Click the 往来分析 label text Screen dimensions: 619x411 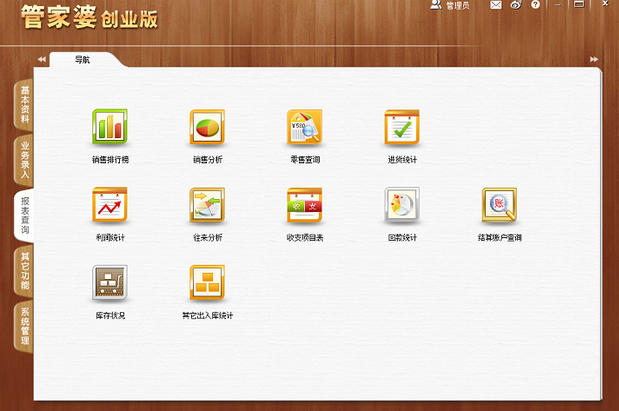pyautogui.click(x=208, y=237)
